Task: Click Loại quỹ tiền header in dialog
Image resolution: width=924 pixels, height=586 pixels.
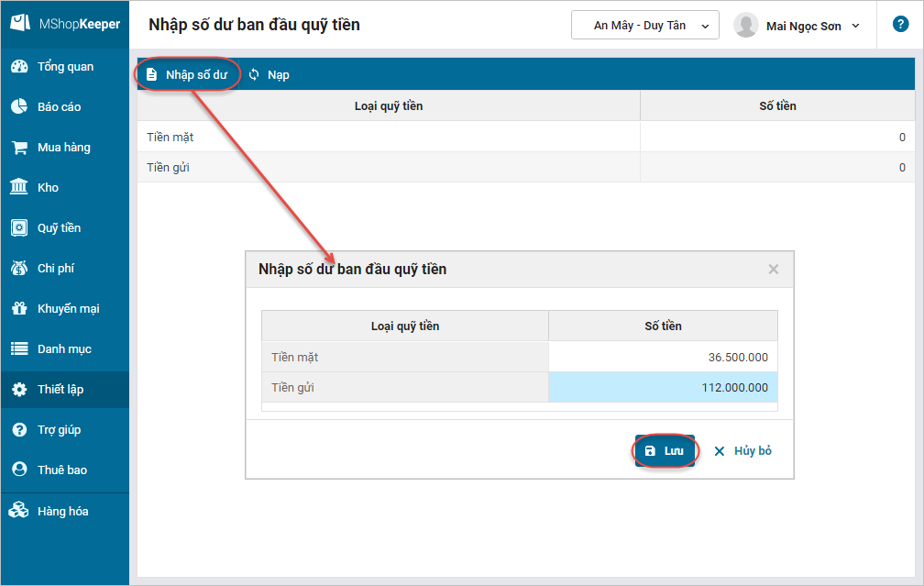Action: pyautogui.click(x=405, y=326)
